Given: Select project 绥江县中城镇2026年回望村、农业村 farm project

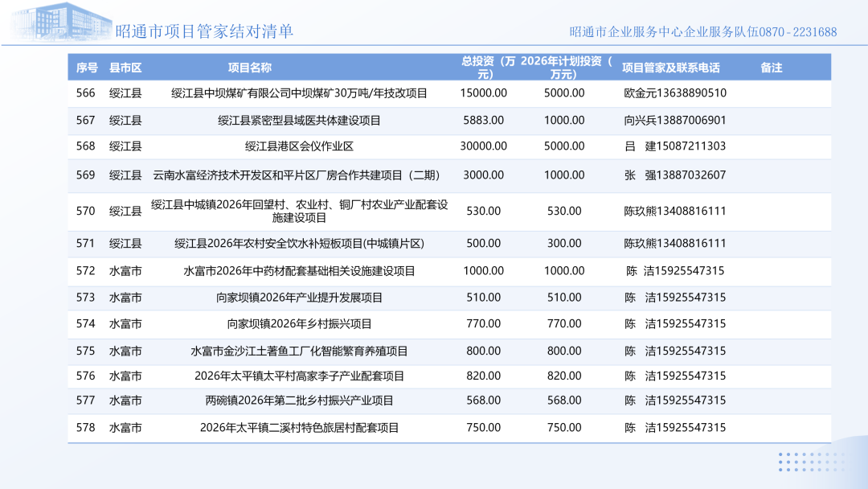Looking at the screenshot, I should (x=299, y=211).
